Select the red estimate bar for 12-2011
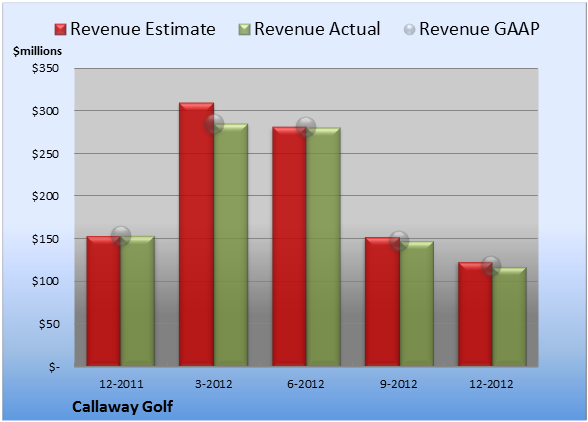Screen dimensions: 588x422 click(x=104, y=301)
